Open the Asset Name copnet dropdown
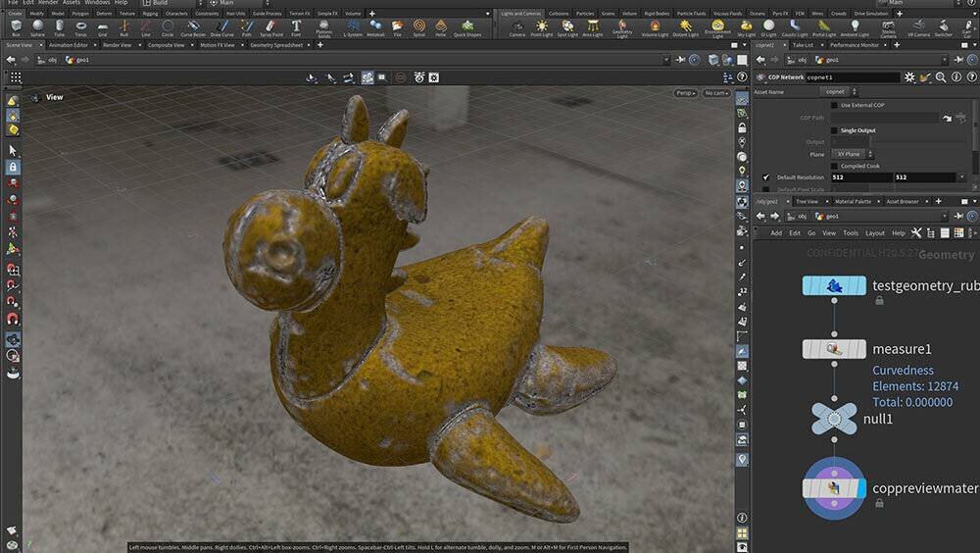The image size is (980, 553). [839, 91]
